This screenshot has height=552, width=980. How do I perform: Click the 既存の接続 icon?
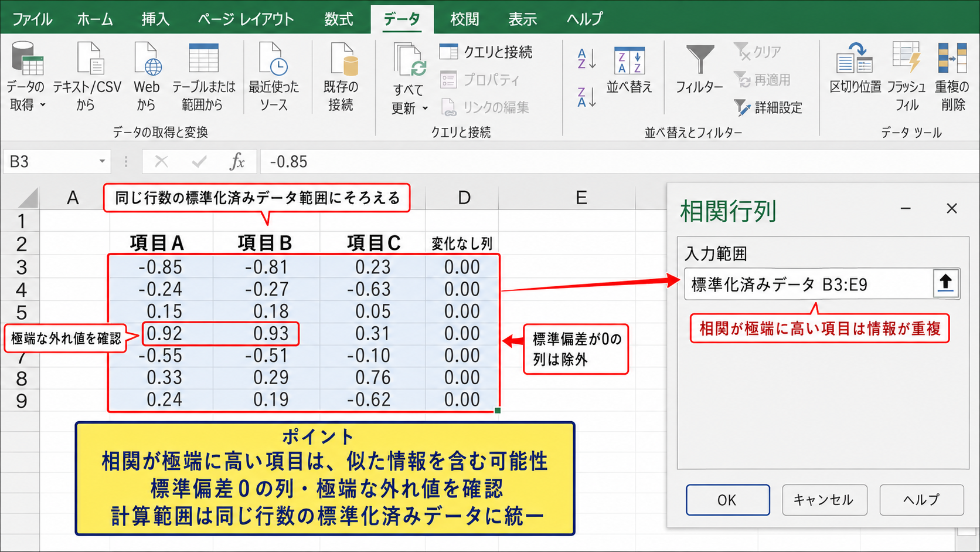tap(343, 59)
